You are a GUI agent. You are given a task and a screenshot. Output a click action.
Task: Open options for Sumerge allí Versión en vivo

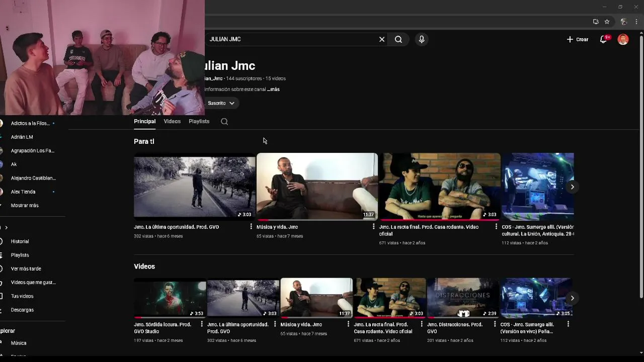(x=568, y=324)
